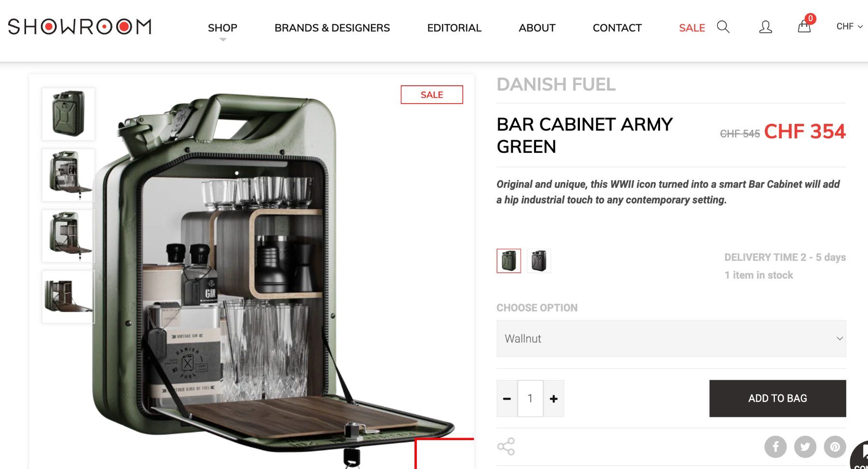Open the user account icon
Screen dimensions: 868x469
coord(765,27)
